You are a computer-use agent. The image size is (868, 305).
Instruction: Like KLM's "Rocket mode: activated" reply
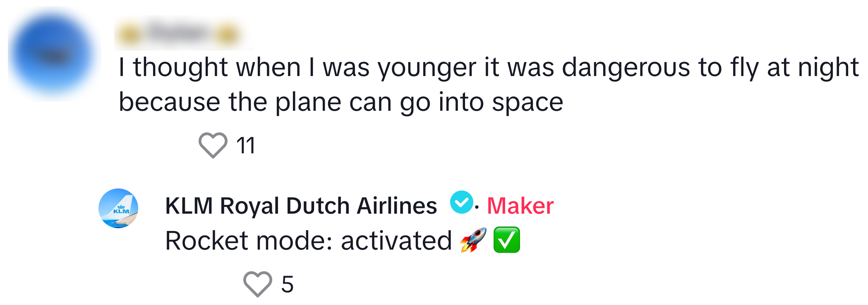click(x=257, y=284)
